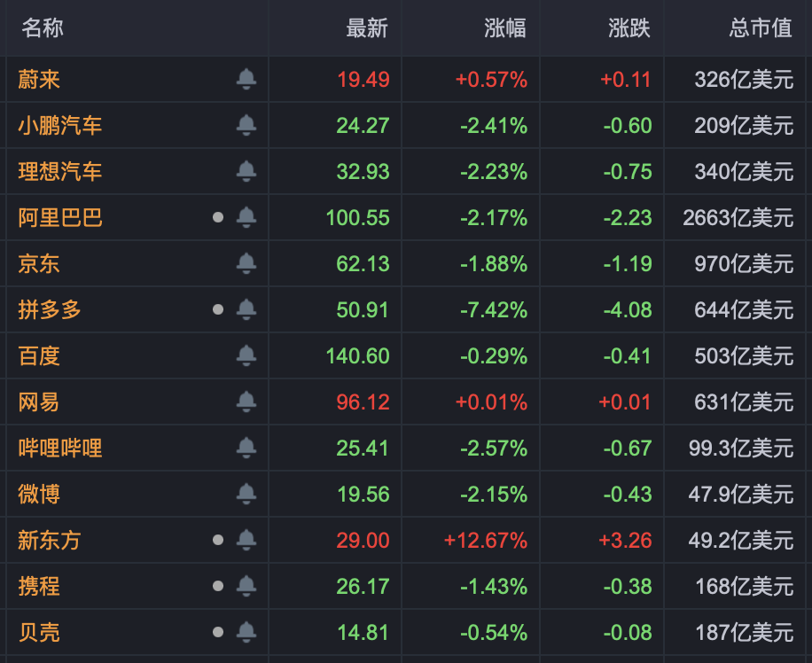Open 拼多多 stock details

click(50, 309)
